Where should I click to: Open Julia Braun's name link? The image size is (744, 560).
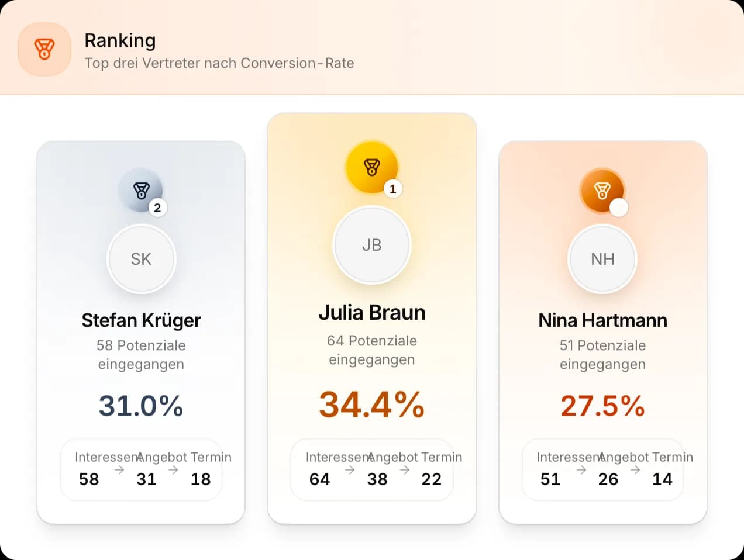pyautogui.click(x=372, y=313)
